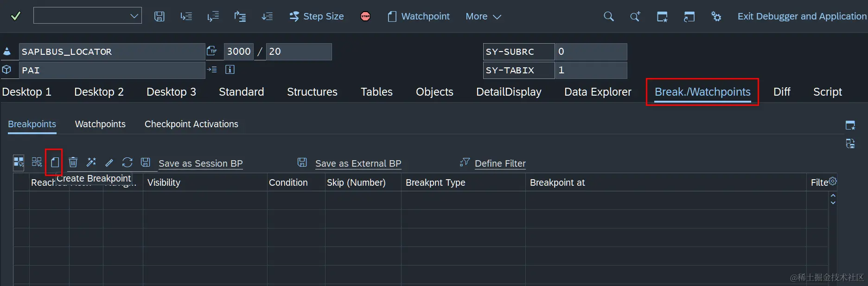
Task: Click the magic wand icon in breakpoint toolbar
Action: (x=91, y=162)
